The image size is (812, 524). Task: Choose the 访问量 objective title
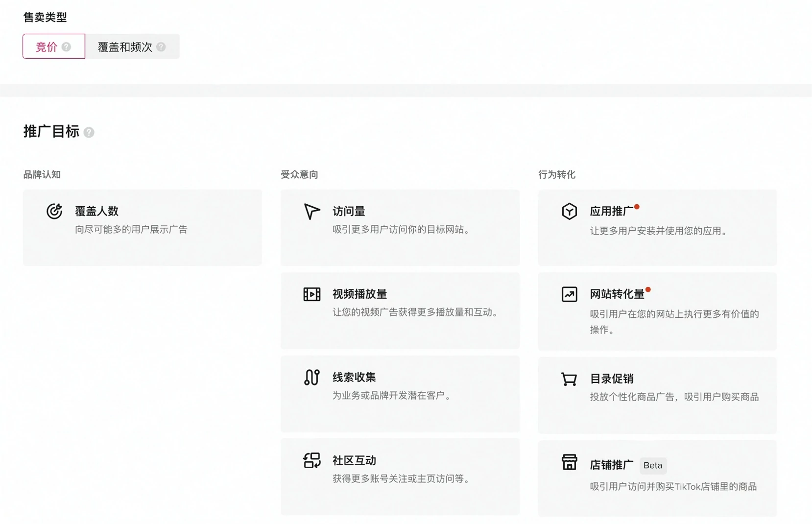(x=349, y=211)
